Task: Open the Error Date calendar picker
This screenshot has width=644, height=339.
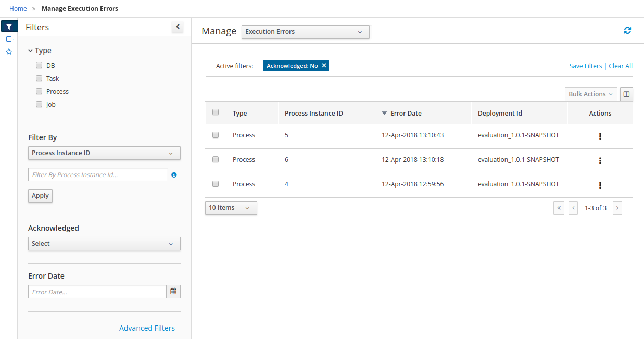Action: pyautogui.click(x=173, y=292)
